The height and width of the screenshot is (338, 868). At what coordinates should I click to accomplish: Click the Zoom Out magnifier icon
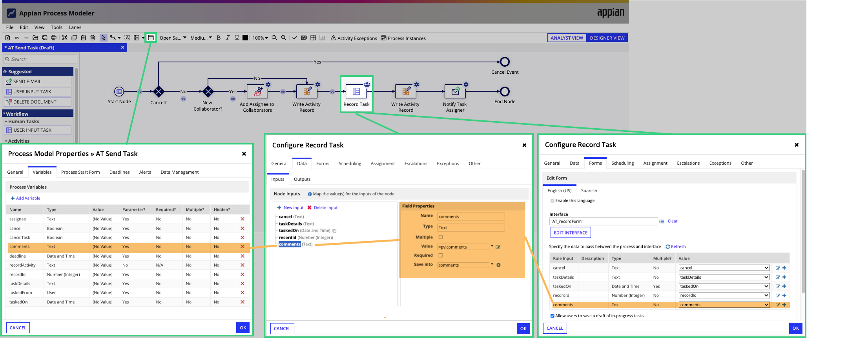point(274,38)
